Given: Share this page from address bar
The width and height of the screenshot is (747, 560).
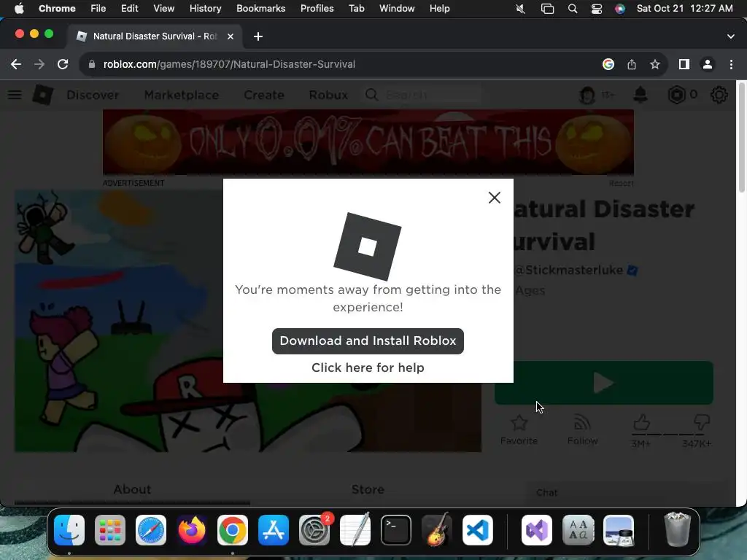Looking at the screenshot, I should [632, 64].
